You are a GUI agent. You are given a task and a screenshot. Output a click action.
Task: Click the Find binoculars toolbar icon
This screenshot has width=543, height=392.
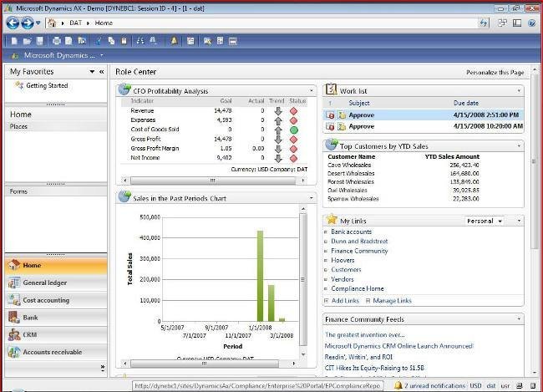coord(140,41)
